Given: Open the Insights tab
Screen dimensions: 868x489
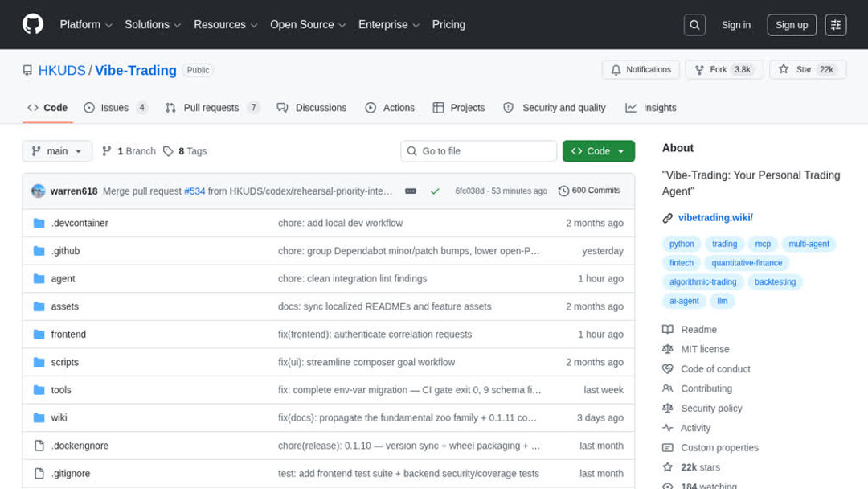Looking at the screenshot, I should (651, 108).
